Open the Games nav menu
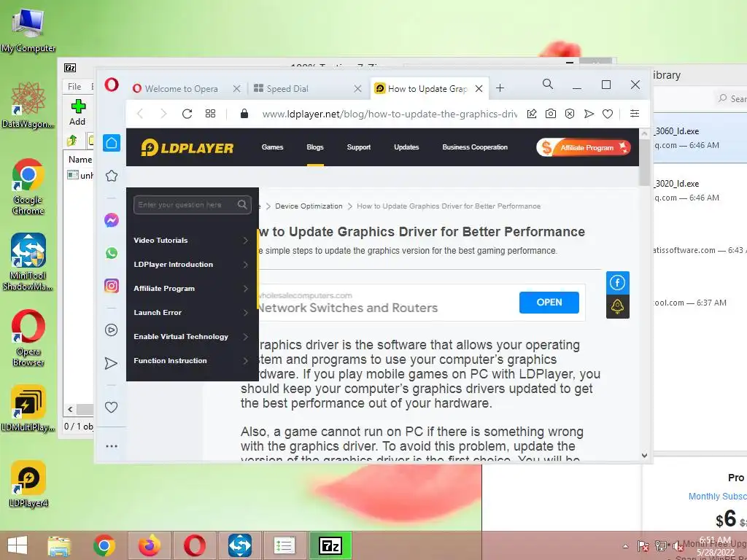Screen dimensions: 747x560 tap(273, 147)
